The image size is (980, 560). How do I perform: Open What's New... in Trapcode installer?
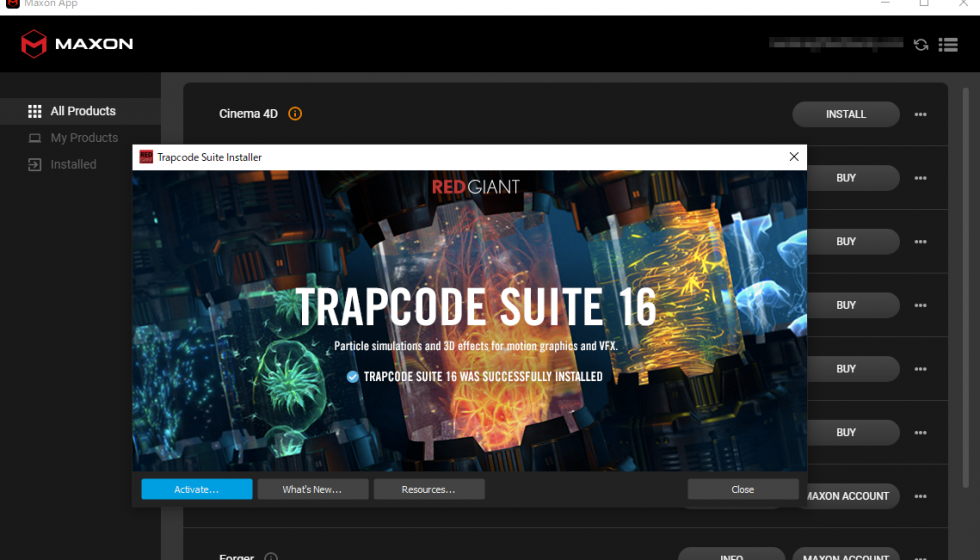click(312, 489)
